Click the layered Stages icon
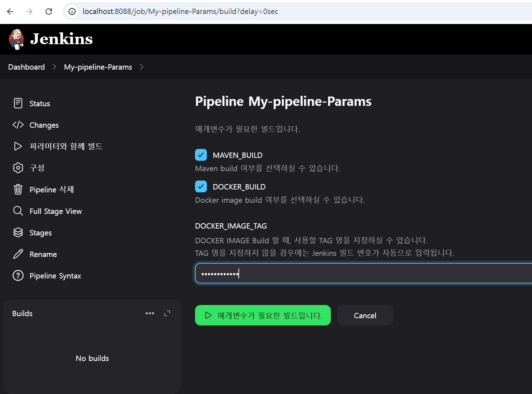This screenshot has width=532, height=394. tap(18, 233)
